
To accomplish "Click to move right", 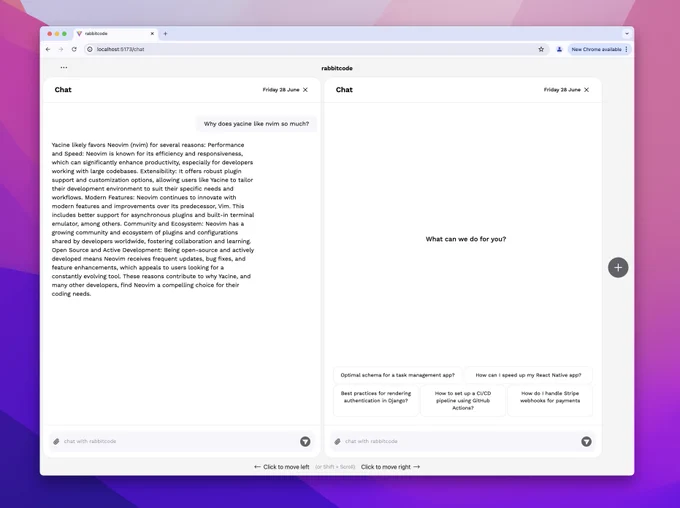I will point(390,467).
